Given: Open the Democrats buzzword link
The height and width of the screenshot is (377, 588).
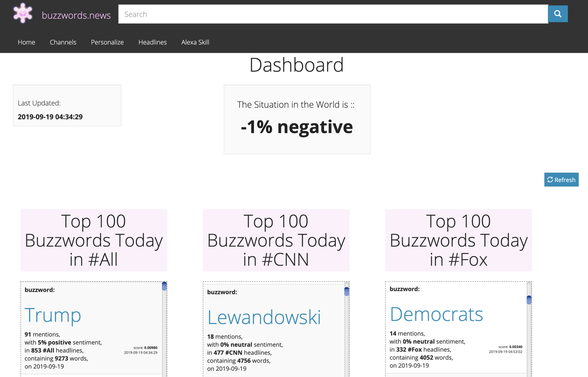Looking at the screenshot, I should coord(436,314).
